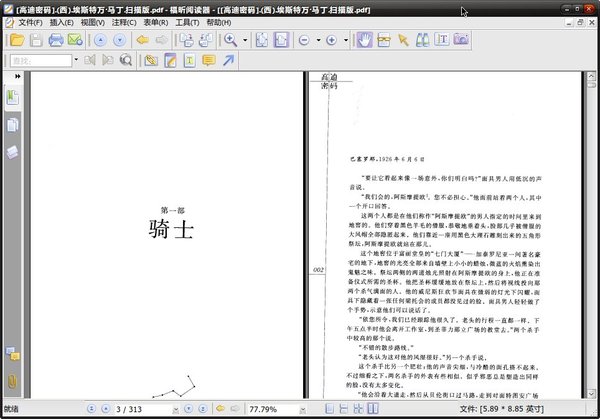Select the Hand tool

(x=366, y=40)
